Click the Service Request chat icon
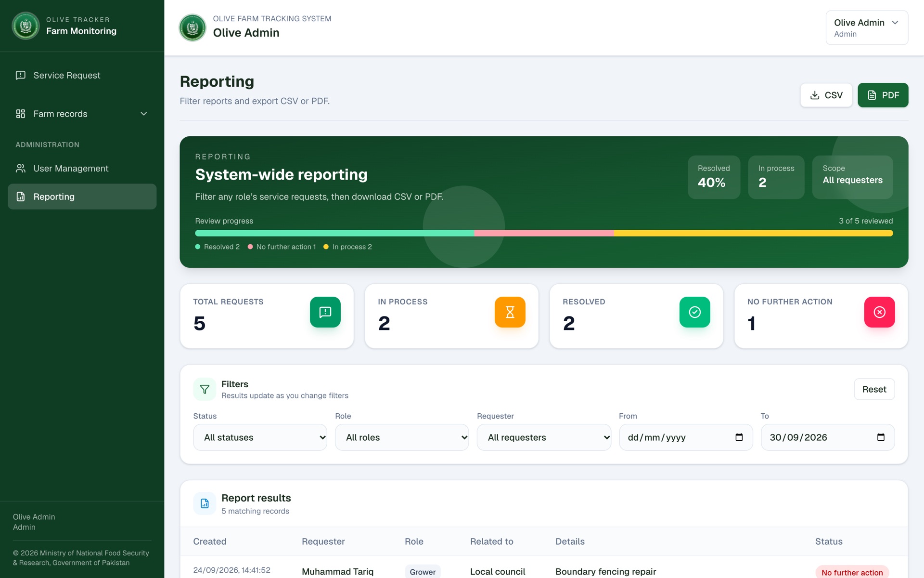Viewport: 924px width, 578px height. coord(21,75)
